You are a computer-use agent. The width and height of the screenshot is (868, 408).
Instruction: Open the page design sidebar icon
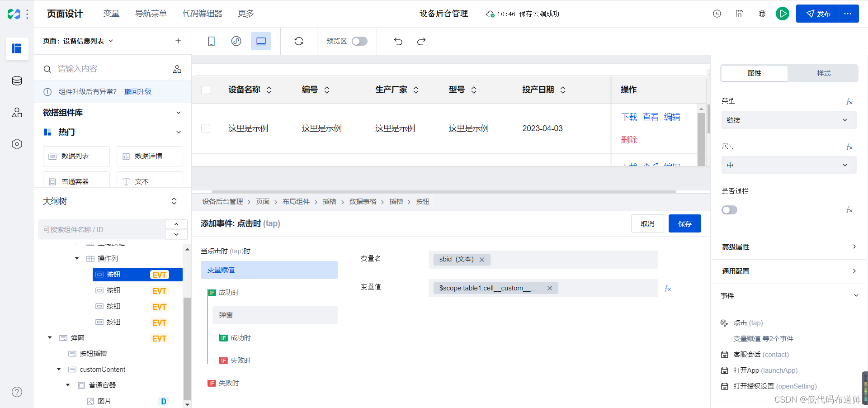[17, 48]
